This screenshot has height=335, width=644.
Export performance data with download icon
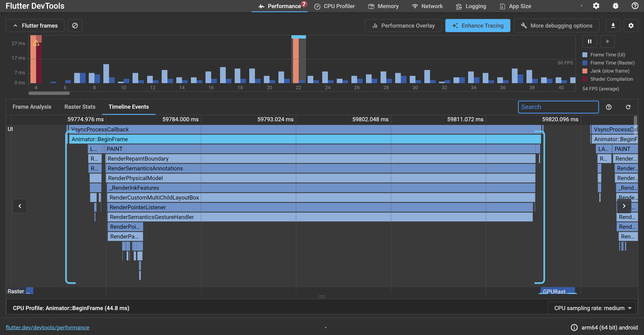coord(613,26)
